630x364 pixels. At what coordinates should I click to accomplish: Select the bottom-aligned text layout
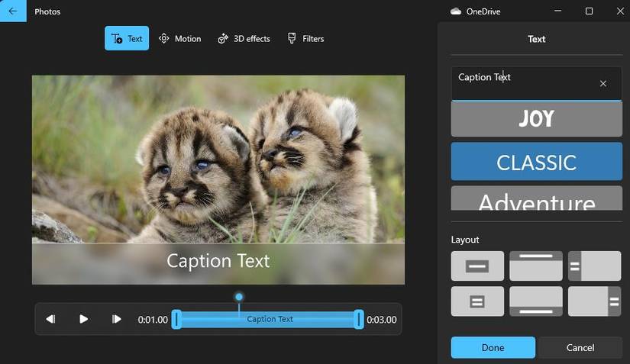[536, 301]
